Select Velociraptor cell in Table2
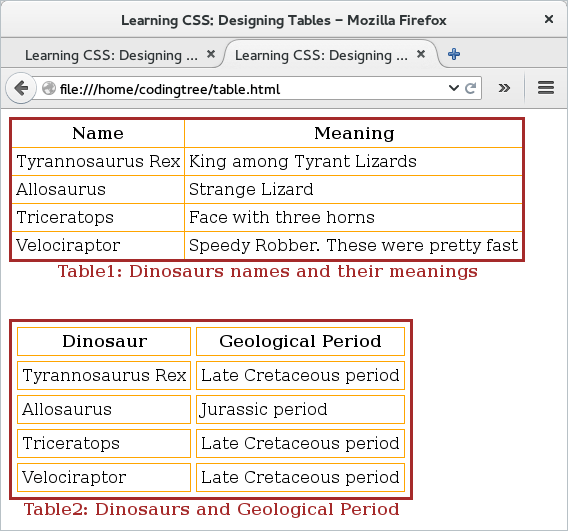 click(104, 477)
